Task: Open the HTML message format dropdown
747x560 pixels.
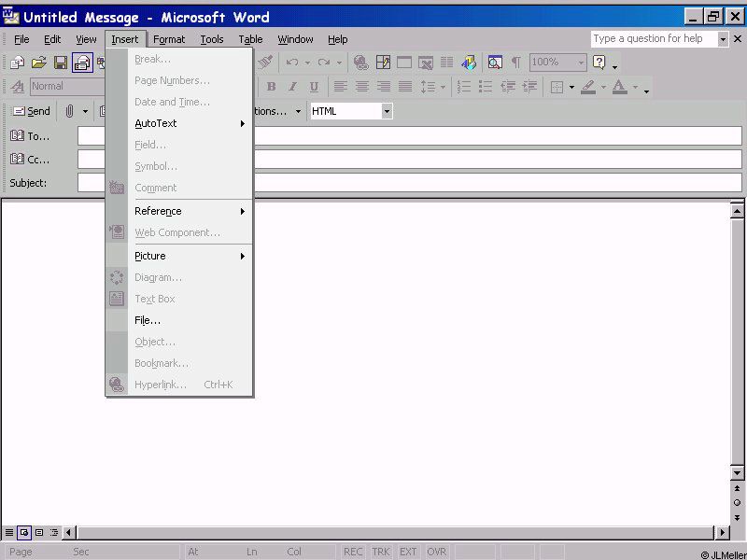Action: point(387,111)
